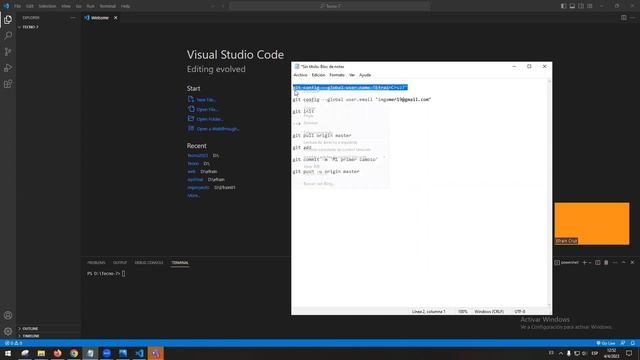Open Zoom from the taskbar
This screenshot has height=360, width=640.
click(x=107, y=353)
